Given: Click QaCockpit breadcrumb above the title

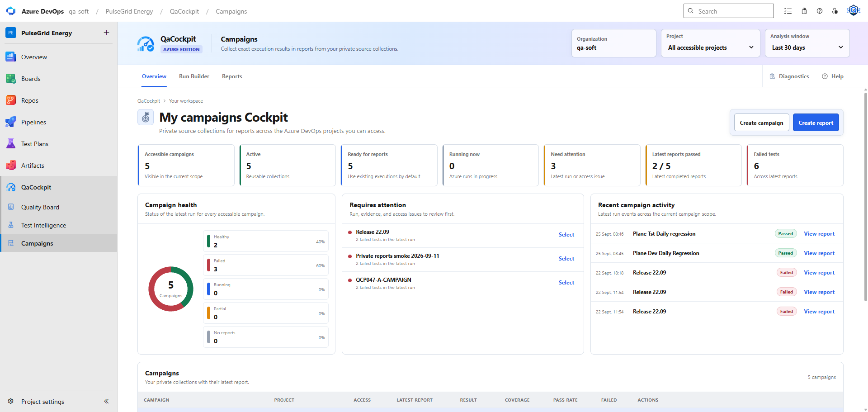Looking at the screenshot, I should (149, 101).
